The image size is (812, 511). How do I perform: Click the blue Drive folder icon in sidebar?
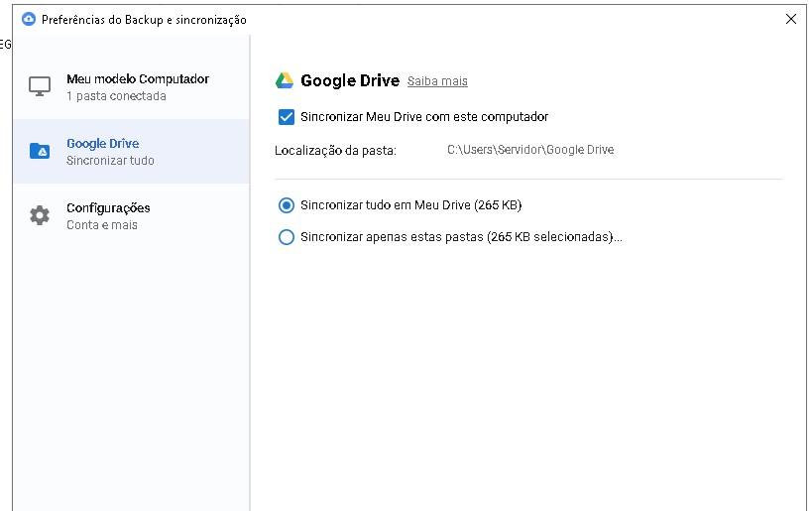click(x=40, y=151)
